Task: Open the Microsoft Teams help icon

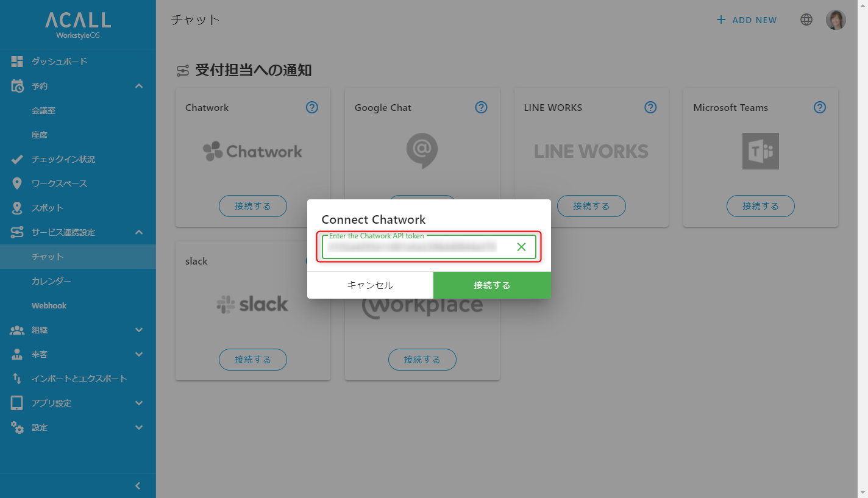Action: [x=820, y=107]
